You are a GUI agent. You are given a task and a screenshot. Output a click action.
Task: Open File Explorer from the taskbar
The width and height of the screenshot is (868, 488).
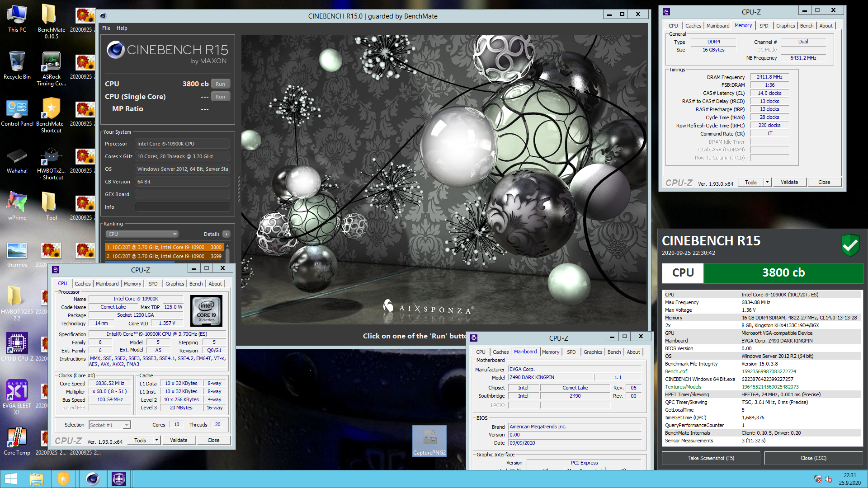(x=37, y=479)
